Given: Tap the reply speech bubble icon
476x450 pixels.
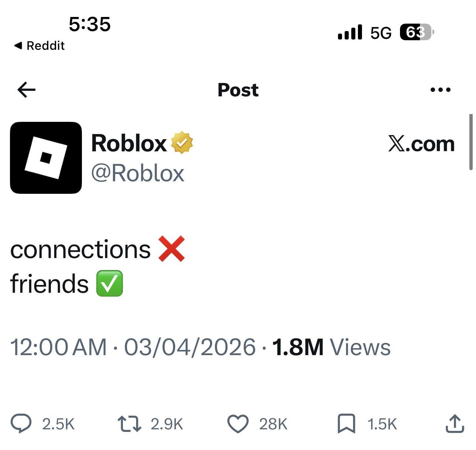Looking at the screenshot, I should [21, 423].
